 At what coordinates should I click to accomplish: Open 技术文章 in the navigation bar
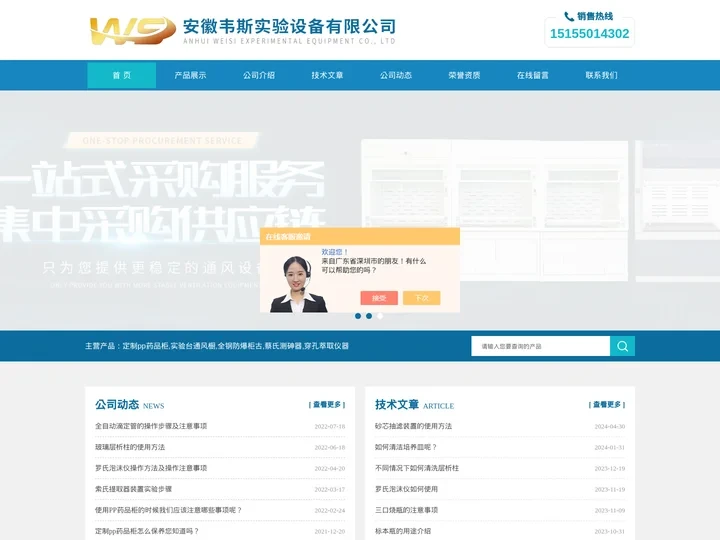327,75
